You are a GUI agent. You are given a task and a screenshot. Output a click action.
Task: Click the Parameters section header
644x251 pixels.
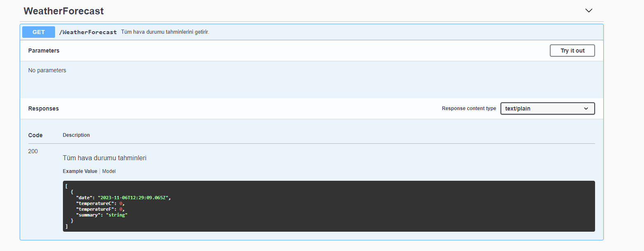pyautogui.click(x=44, y=51)
